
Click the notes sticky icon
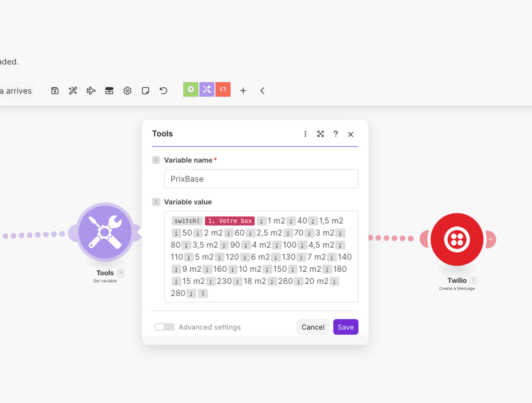pos(145,91)
